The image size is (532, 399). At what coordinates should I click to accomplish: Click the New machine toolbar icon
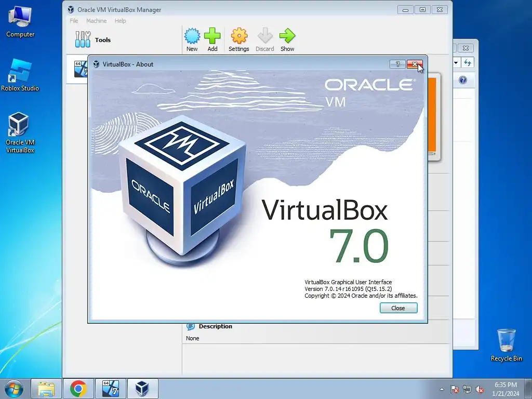click(192, 39)
